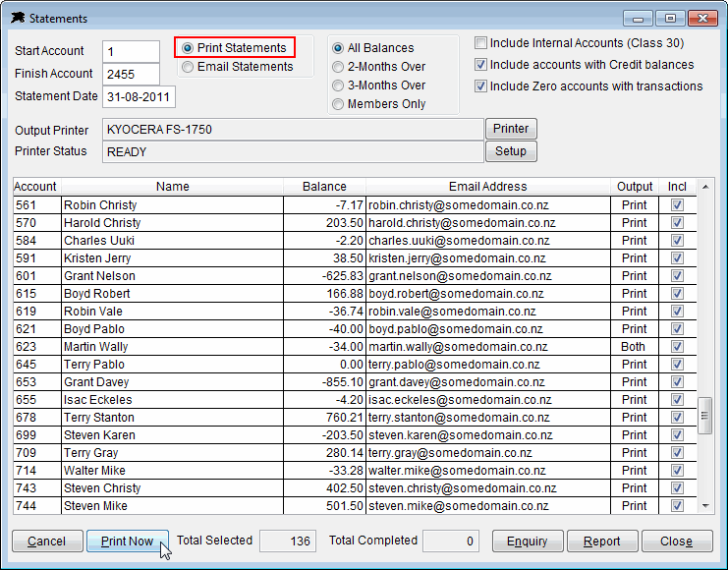Close the Statements window with X

pos(702,19)
